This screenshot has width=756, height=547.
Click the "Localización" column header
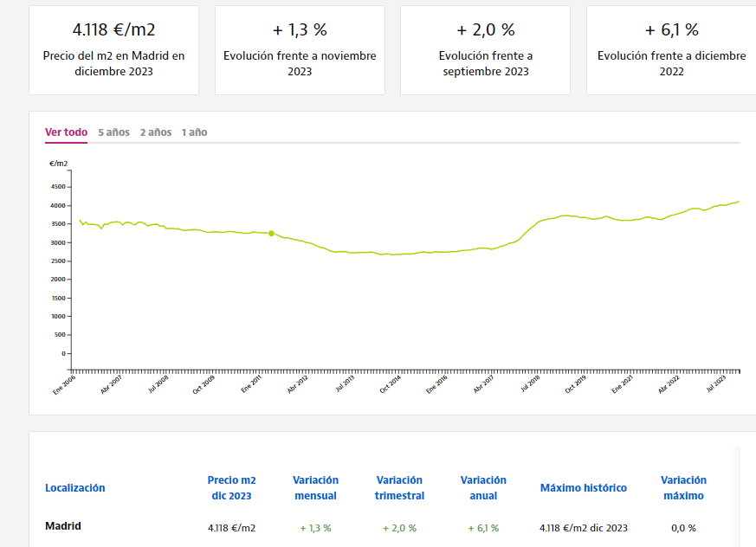[x=74, y=488]
